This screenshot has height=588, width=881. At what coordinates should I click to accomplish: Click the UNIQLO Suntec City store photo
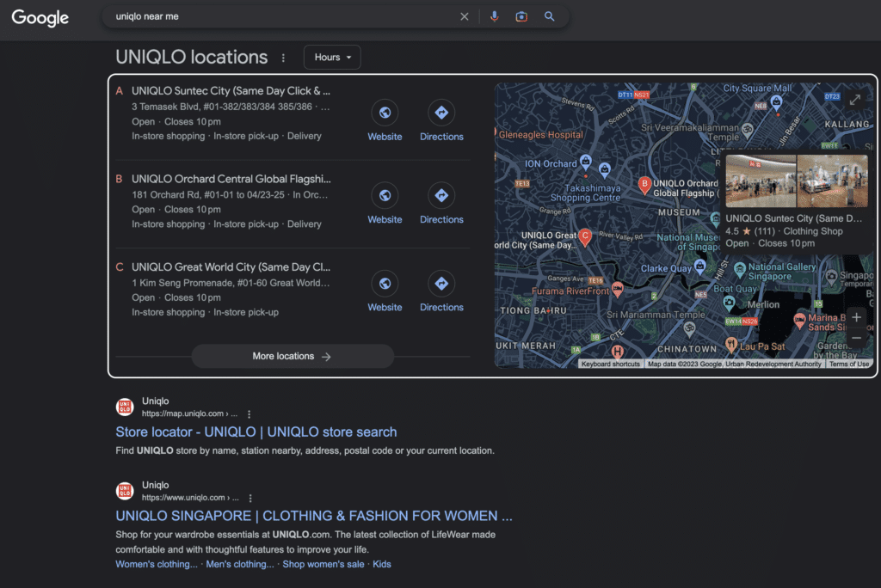pos(761,181)
